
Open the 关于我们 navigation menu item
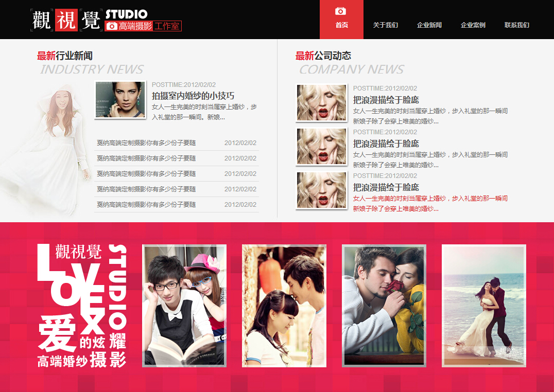coord(385,25)
